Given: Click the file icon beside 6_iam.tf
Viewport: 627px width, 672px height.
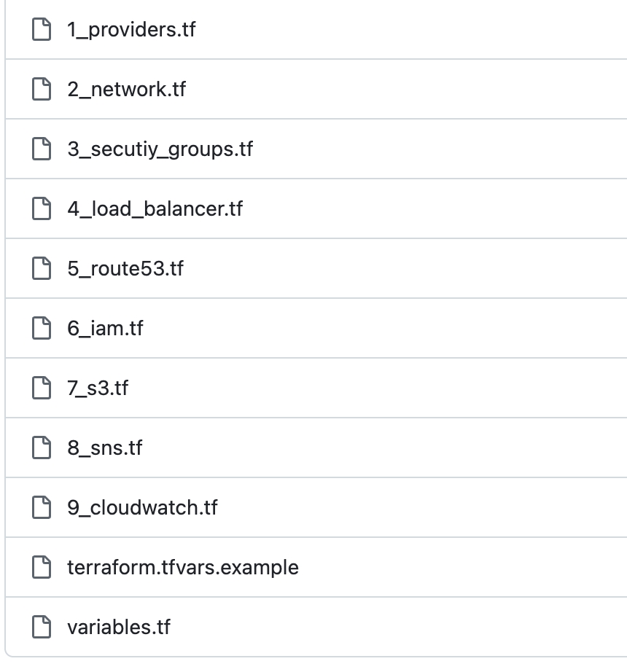Looking at the screenshot, I should 42,328.
